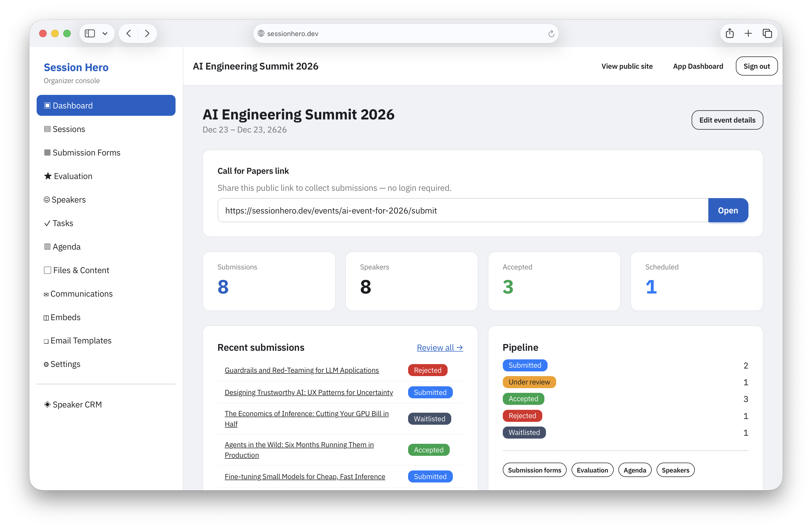The height and width of the screenshot is (529, 812).
Task: Click View public site link
Action: click(x=627, y=66)
